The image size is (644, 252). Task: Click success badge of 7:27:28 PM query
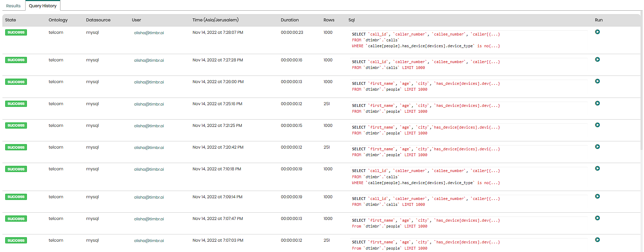[16, 60]
